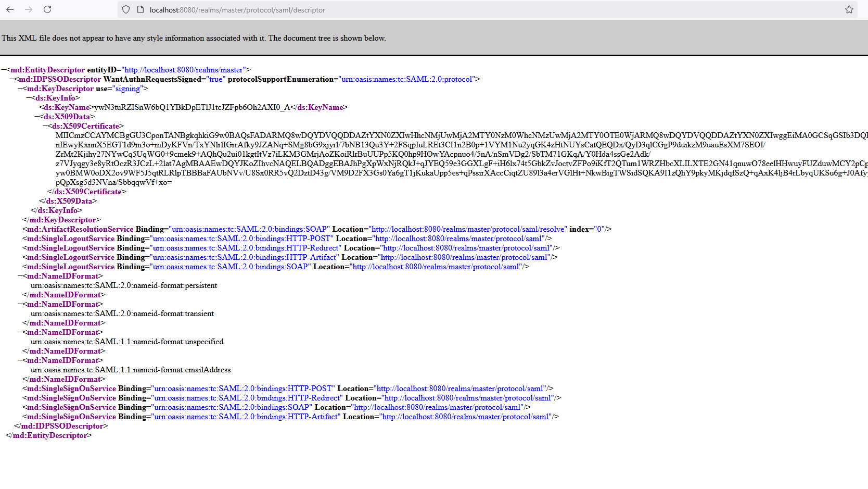Click the browser back navigation arrow
The height and width of the screenshot is (489, 868).
tap(10, 9)
